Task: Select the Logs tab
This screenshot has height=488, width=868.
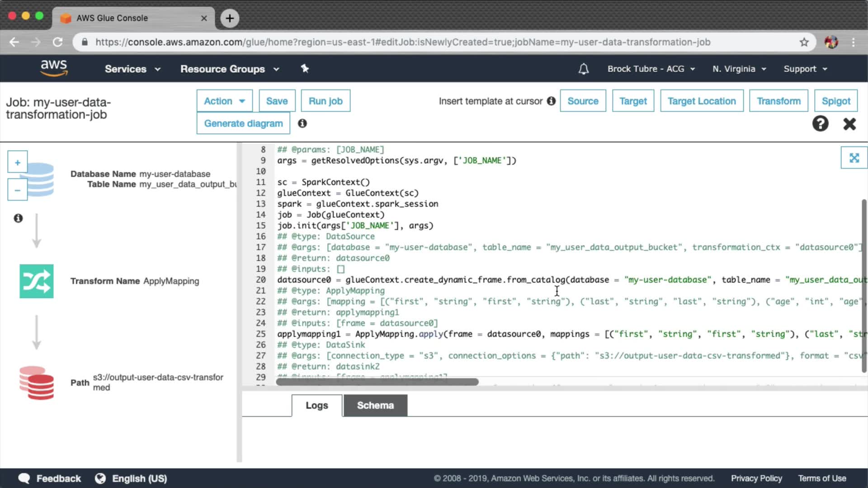Action: click(x=316, y=405)
